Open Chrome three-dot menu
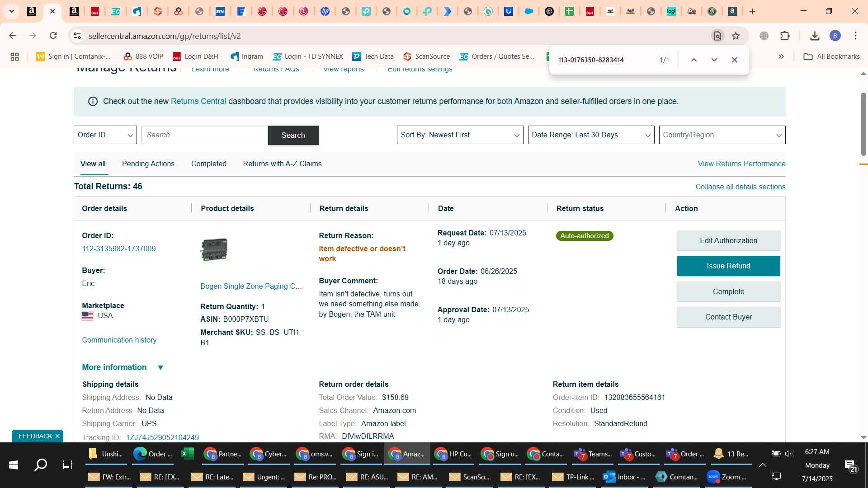Screen dimensions: 868x488 click(855, 36)
